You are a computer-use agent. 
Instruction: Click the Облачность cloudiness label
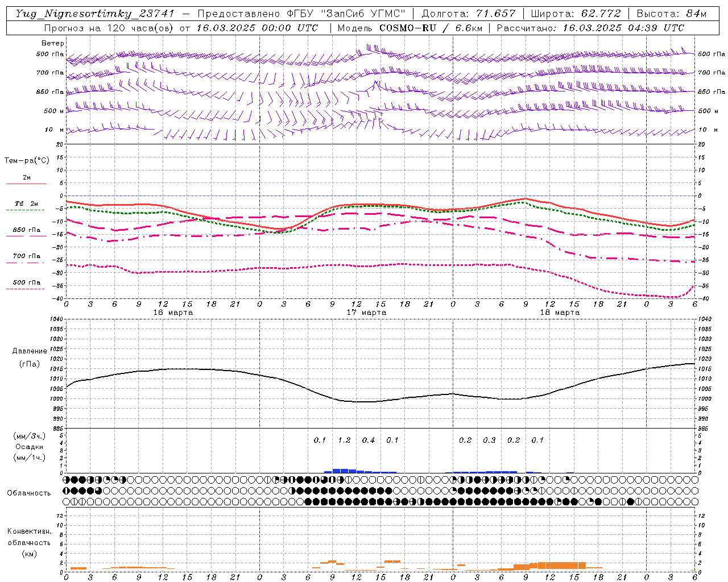pyautogui.click(x=30, y=493)
